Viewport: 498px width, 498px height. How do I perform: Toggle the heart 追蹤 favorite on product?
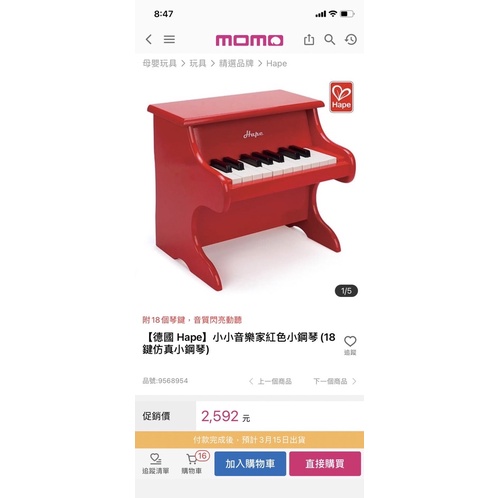click(x=350, y=345)
